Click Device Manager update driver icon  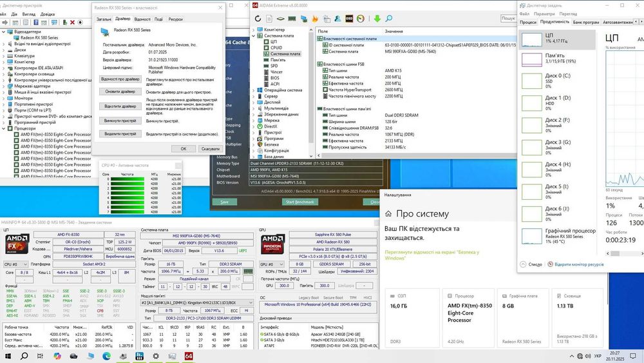[x=64, y=22]
